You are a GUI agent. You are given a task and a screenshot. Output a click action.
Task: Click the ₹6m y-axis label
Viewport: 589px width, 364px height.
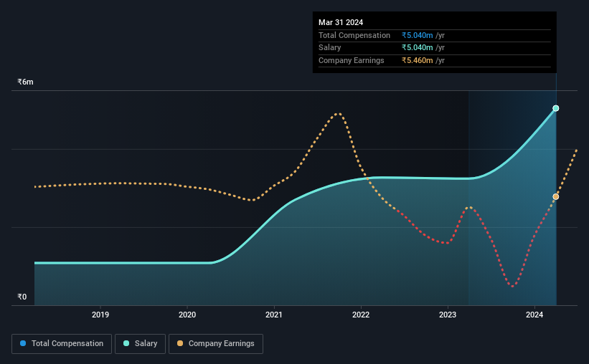(x=25, y=82)
